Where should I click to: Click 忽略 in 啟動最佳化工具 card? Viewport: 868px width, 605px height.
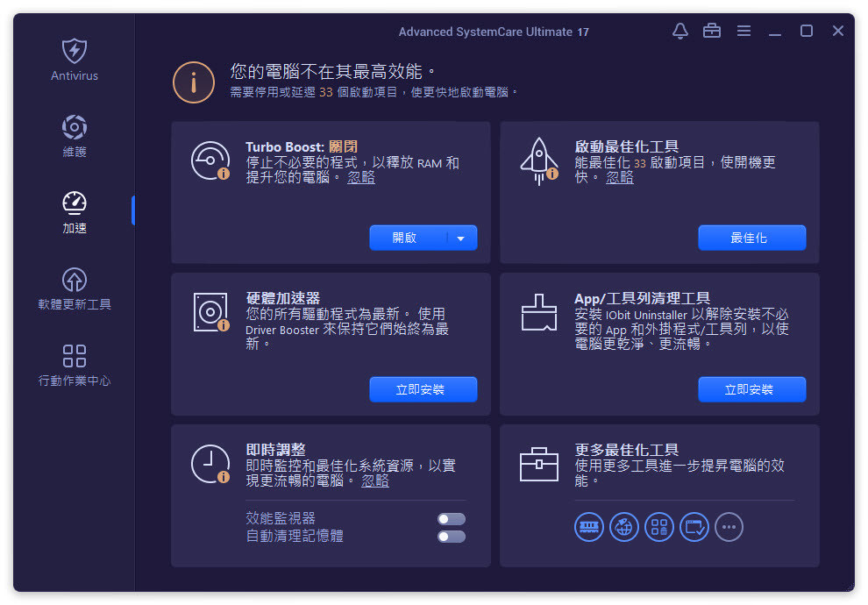(x=620, y=178)
